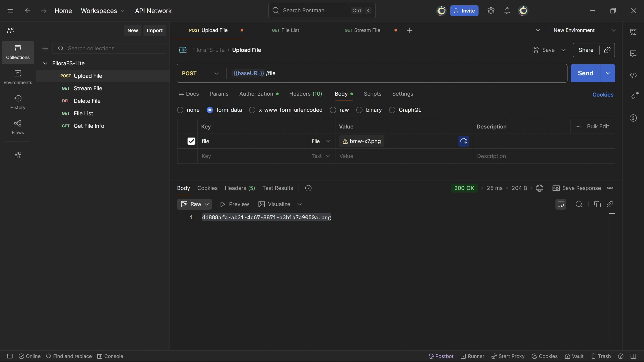Viewport: 644px width, 362px height.
Task: Open the user avatar profile menu
Action: click(x=523, y=11)
